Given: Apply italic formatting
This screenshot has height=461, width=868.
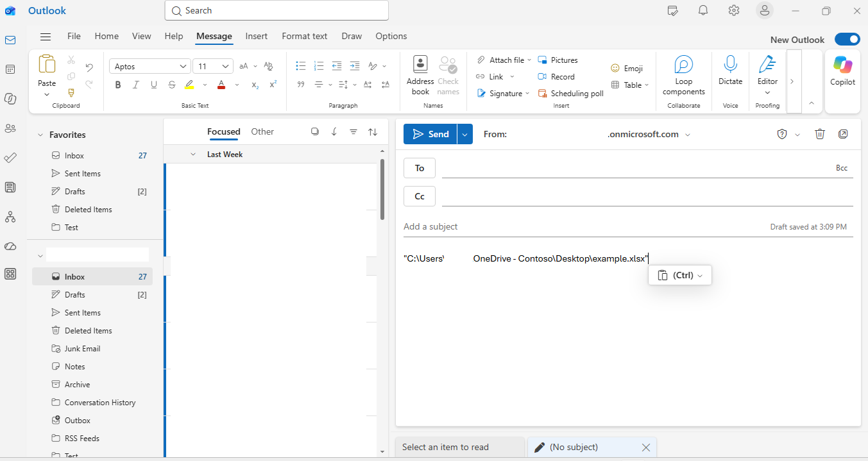Looking at the screenshot, I should pos(135,85).
